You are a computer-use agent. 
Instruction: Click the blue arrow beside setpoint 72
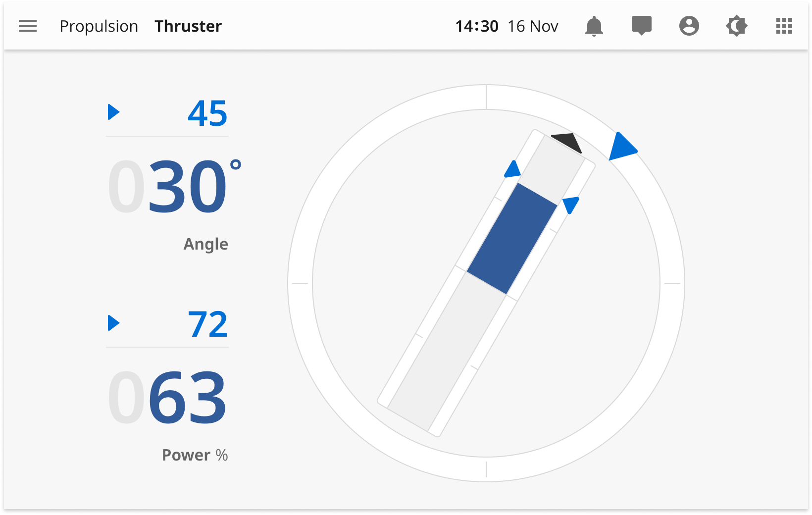(114, 323)
